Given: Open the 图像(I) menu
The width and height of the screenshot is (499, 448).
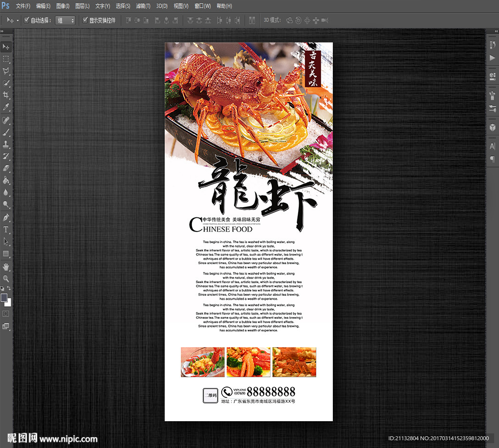Looking at the screenshot, I should (x=63, y=6).
